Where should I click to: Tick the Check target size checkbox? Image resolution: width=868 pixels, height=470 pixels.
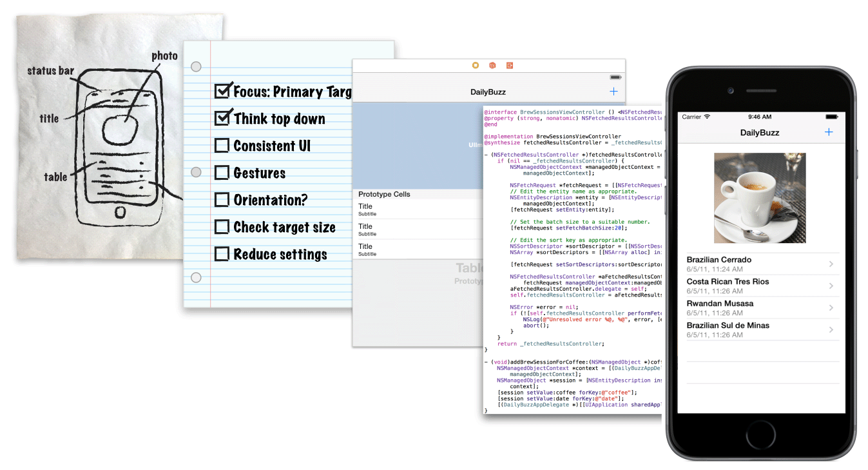coord(222,227)
